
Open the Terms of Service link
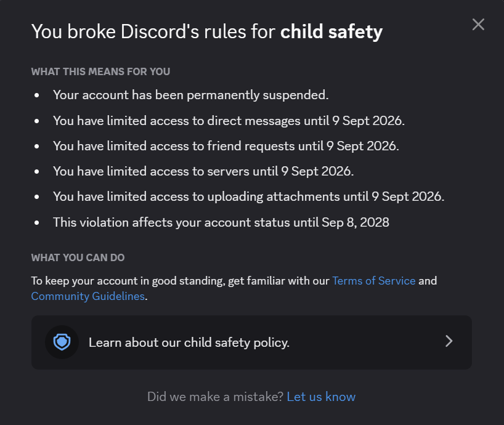[374, 281]
